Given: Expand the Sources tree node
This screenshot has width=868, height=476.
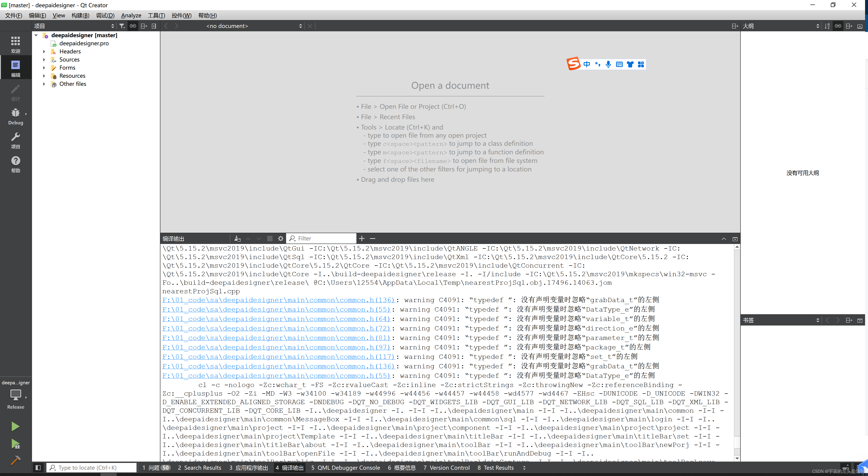Looking at the screenshot, I should (44, 59).
